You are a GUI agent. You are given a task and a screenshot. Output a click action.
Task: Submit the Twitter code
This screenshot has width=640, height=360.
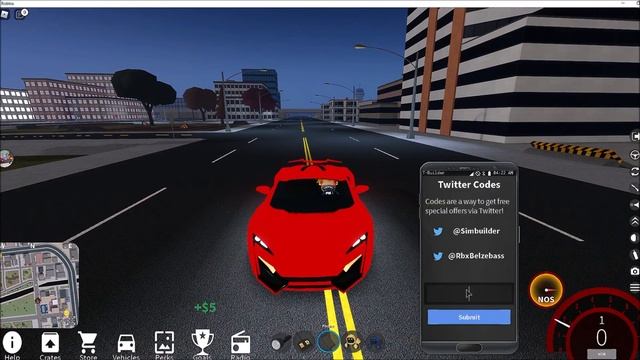pyautogui.click(x=469, y=317)
